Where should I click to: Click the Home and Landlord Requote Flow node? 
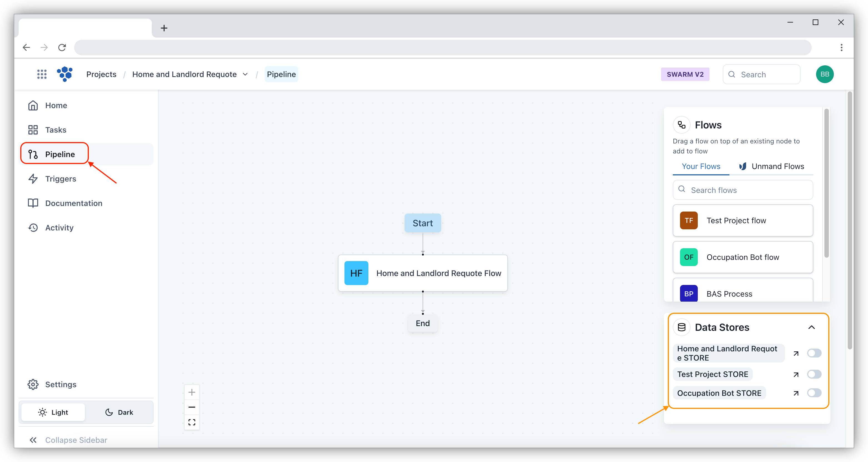(423, 273)
